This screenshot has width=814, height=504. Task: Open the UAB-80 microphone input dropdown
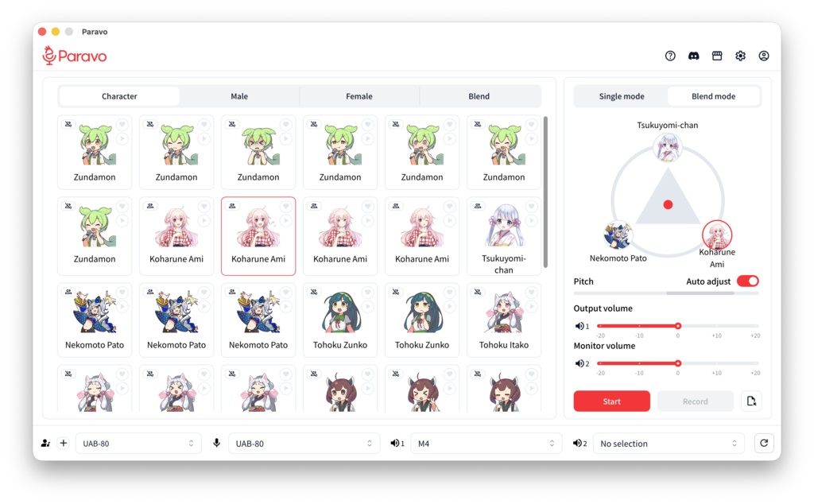(x=304, y=444)
